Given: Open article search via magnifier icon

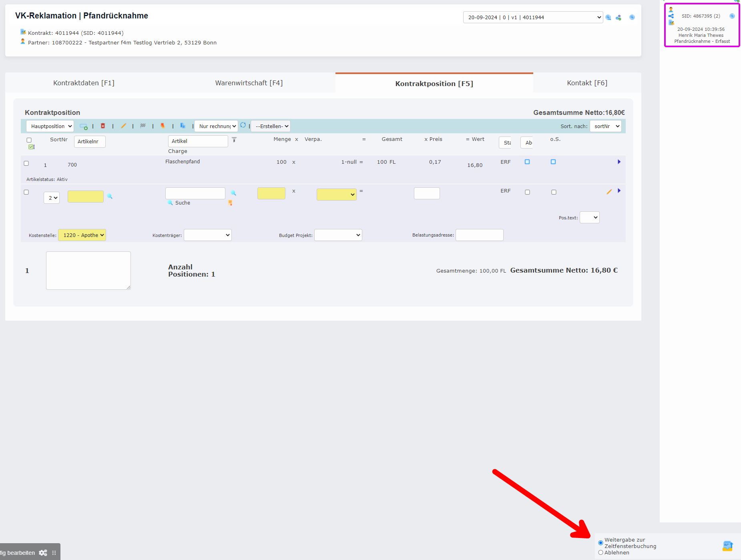Looking at the screenshot, I should pos(233,193).
